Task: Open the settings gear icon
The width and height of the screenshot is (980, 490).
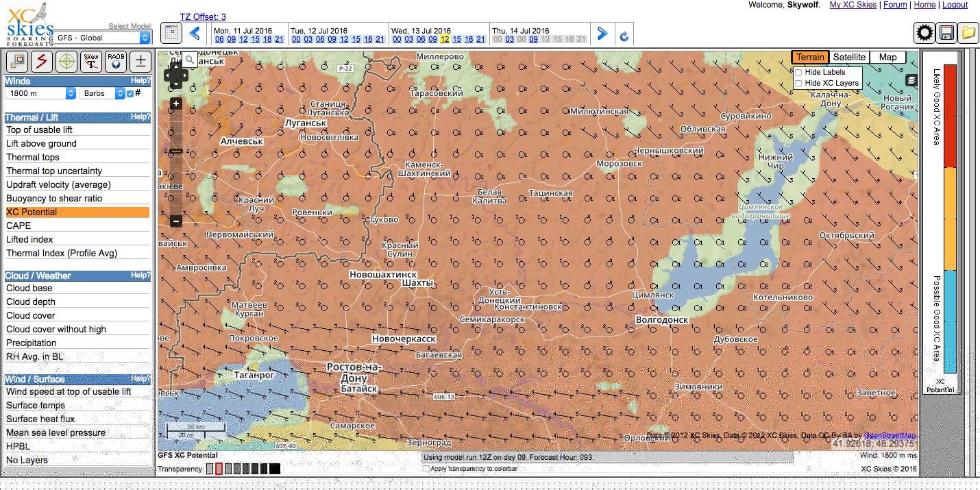Action: click(x=924, y=33)
